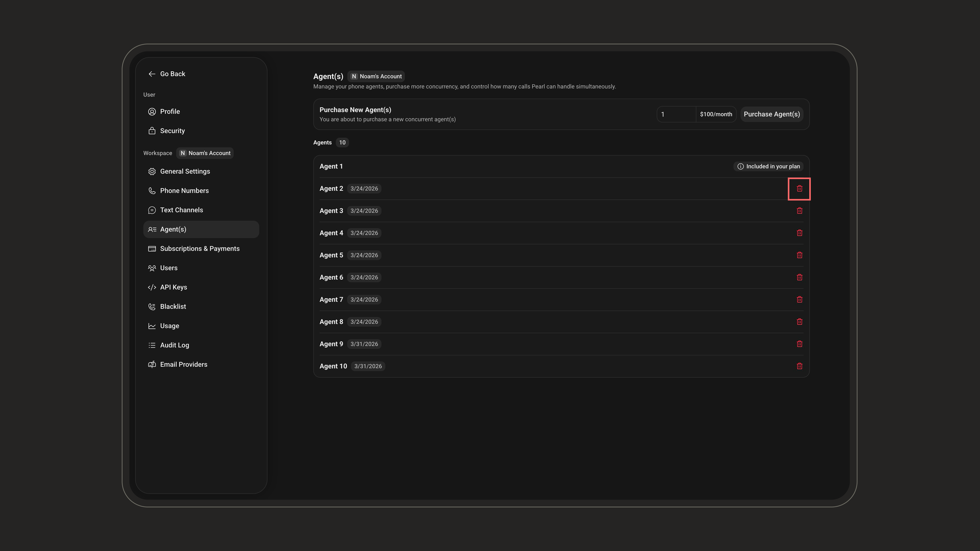Click the Purchase Agent(s) button
This screenshot has height=551, width=980.
(x=772, y=114)
